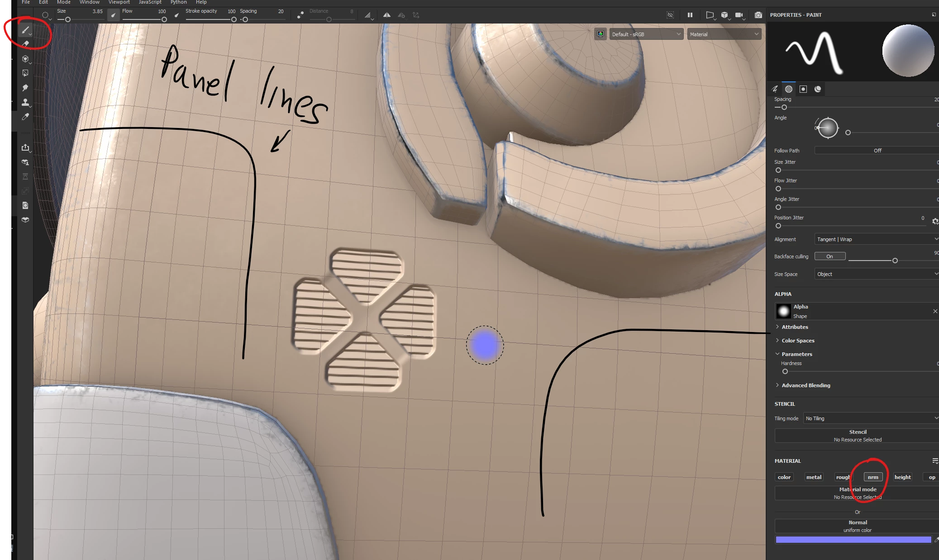Select the Paint brush tool
Screen dimensions: 939x560
coord(25,30)
